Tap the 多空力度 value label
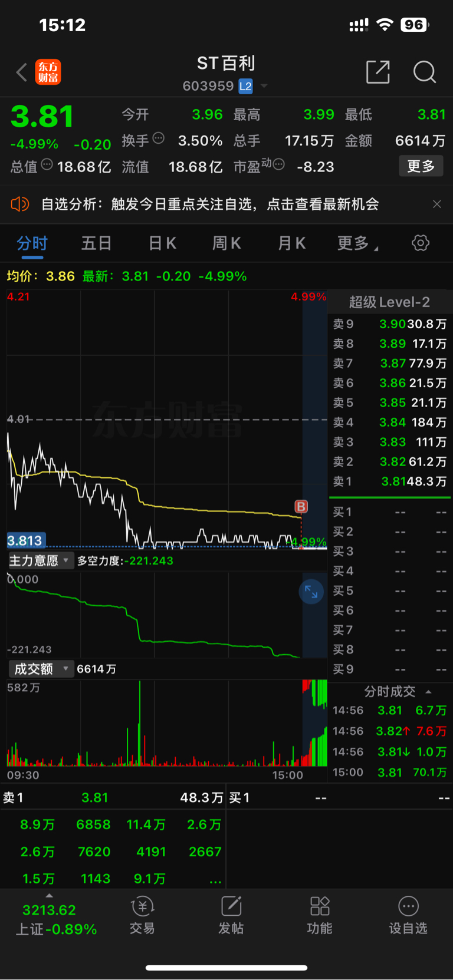 coord(125,561)
